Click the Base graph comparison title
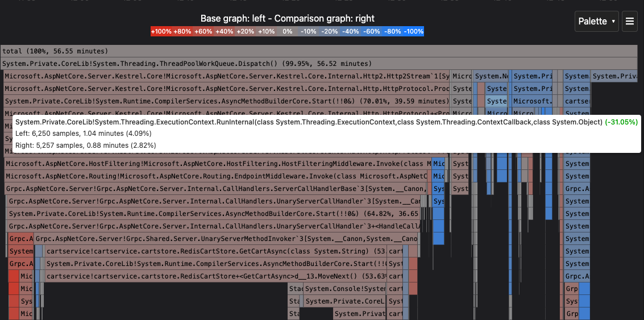This screenshot has height=320, width=644. click(288, 19)
